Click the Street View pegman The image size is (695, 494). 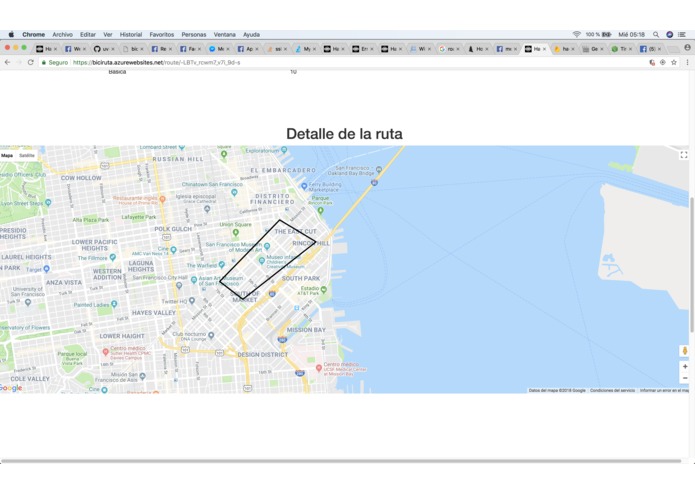[685, 351]
